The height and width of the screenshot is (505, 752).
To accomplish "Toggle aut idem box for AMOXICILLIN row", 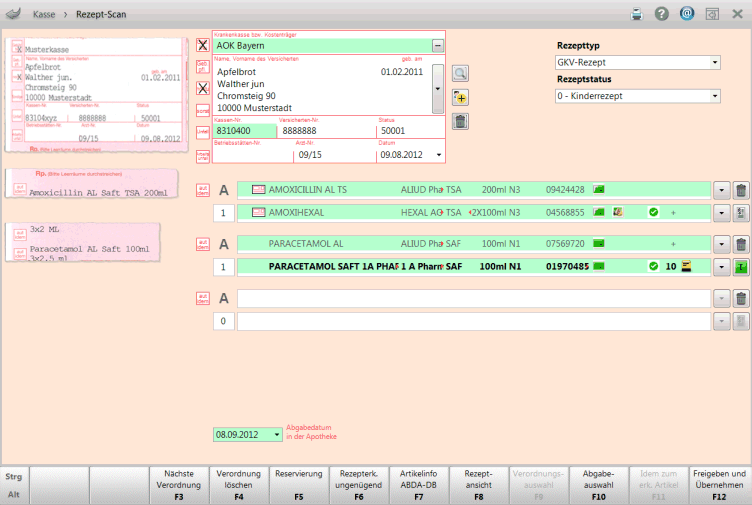I will click(203, 190).
